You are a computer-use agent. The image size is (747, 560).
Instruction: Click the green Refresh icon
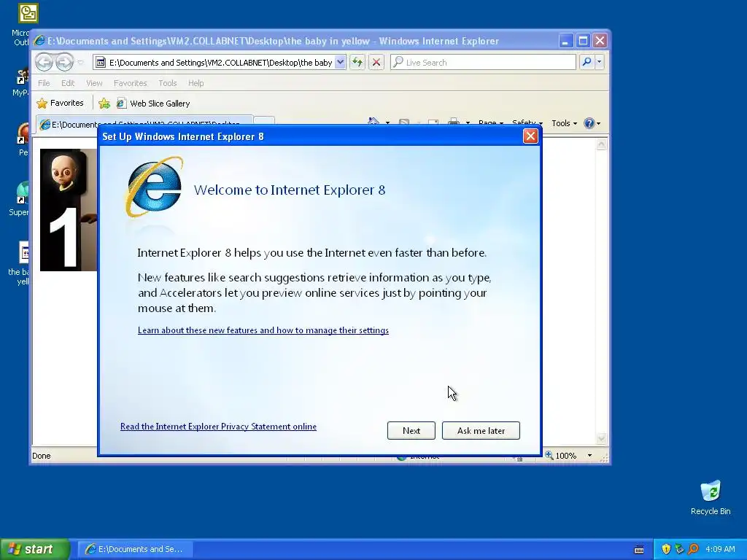click(x=357, y=62)
